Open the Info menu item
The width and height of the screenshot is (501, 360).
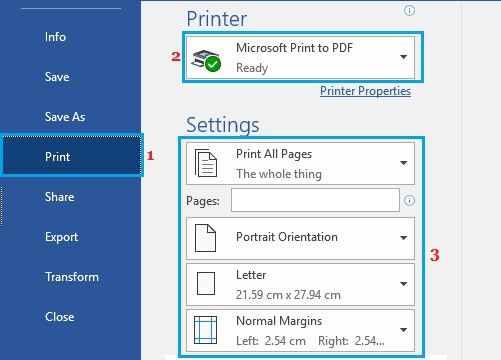point(55,37)
